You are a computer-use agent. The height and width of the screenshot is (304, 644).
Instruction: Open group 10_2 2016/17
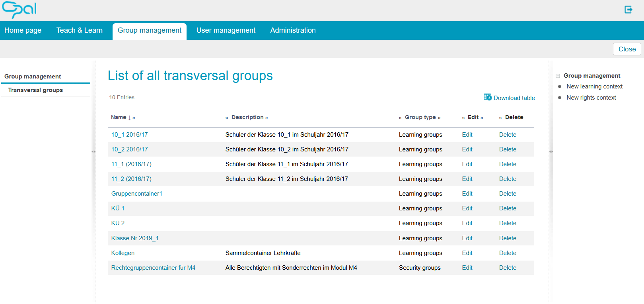[129, 149]
